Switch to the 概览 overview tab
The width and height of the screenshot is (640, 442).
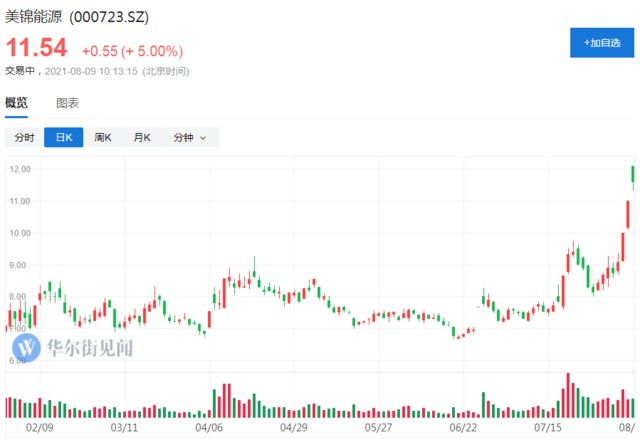pos(16,103)
